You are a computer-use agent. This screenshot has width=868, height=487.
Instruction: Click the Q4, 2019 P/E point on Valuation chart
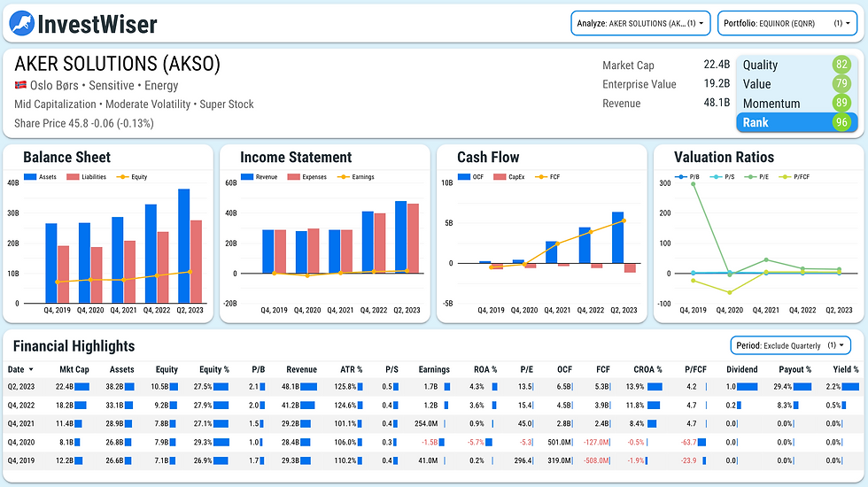tap(693, 184)
